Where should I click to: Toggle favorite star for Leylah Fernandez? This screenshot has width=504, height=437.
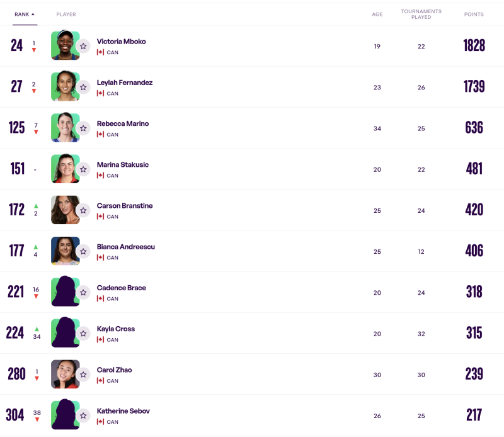83,87
